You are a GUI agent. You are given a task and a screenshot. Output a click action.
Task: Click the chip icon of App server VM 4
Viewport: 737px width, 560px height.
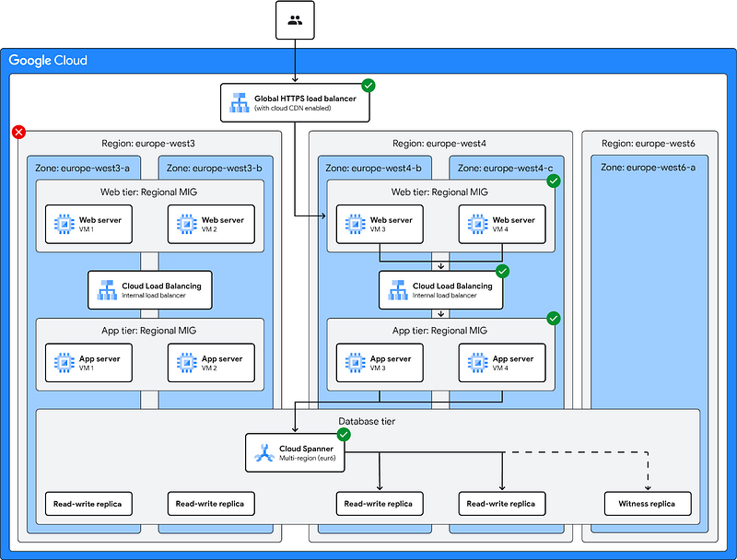pos(477,363)
